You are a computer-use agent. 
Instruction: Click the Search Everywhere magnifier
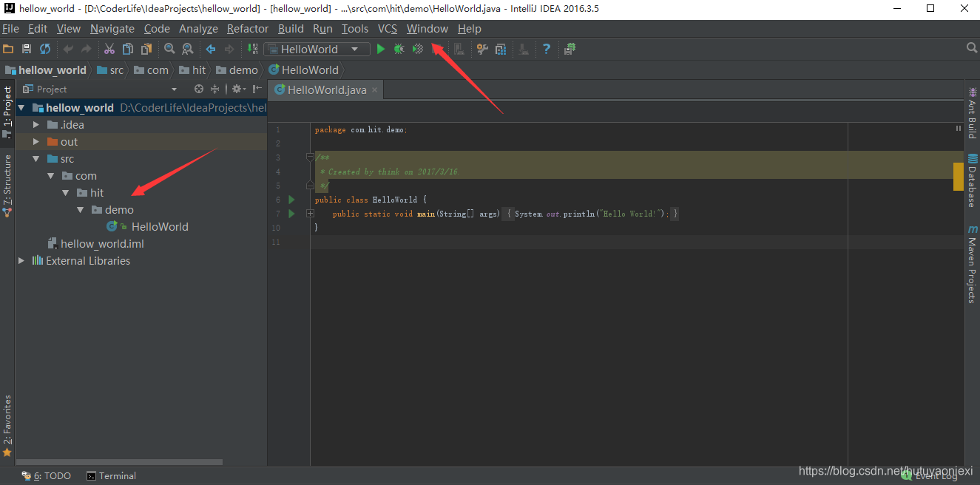point(972,48)
